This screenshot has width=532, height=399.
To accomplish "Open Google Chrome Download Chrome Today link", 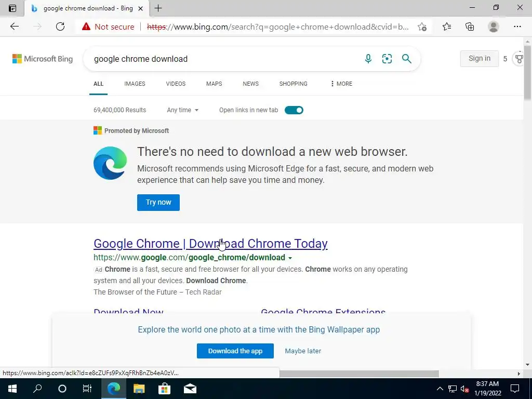I will (x=210, y=244).
